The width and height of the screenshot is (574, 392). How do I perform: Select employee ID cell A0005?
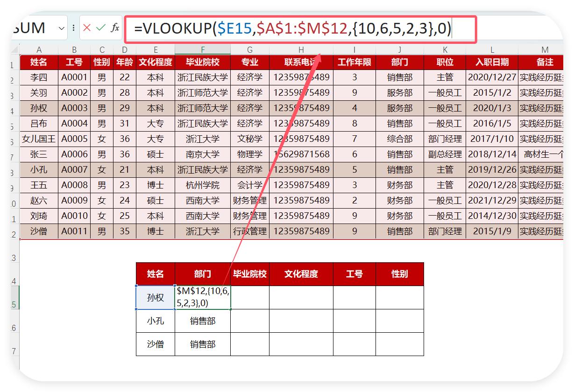(74, 139)
